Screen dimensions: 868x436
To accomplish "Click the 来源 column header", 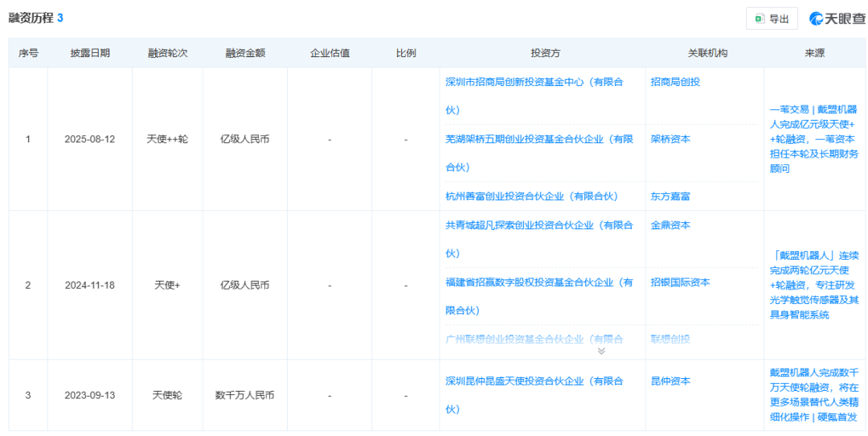I will click(814, 53).
